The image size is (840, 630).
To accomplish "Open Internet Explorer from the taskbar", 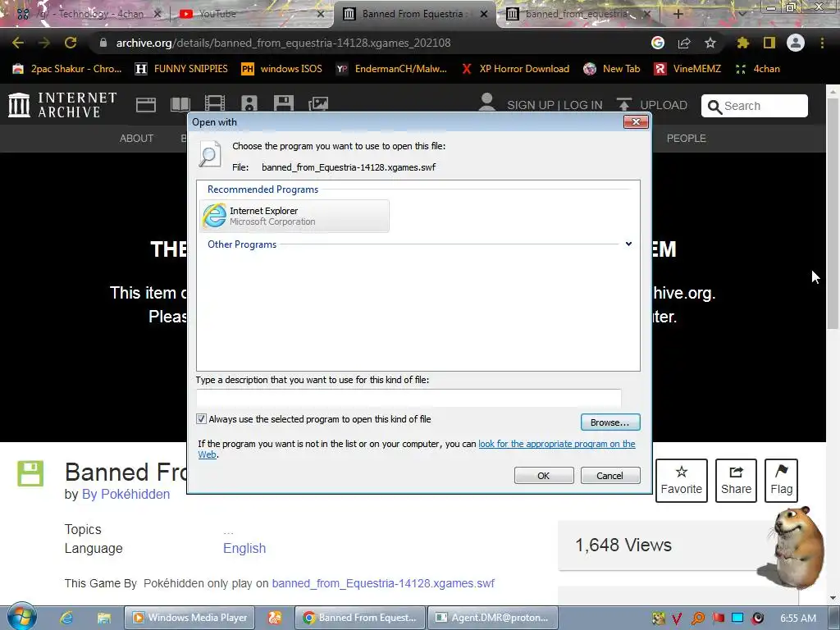I will [x=66, y=618].
